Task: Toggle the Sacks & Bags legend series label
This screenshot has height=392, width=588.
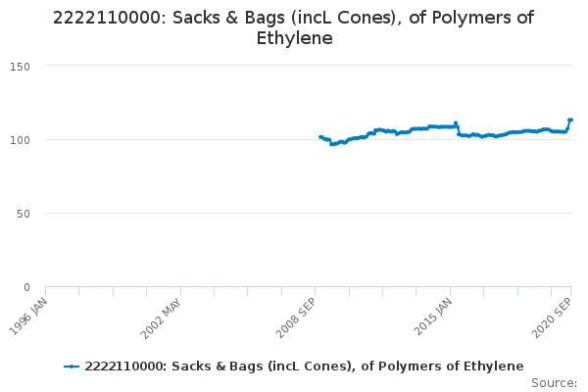Action: (x=304, y=367)
